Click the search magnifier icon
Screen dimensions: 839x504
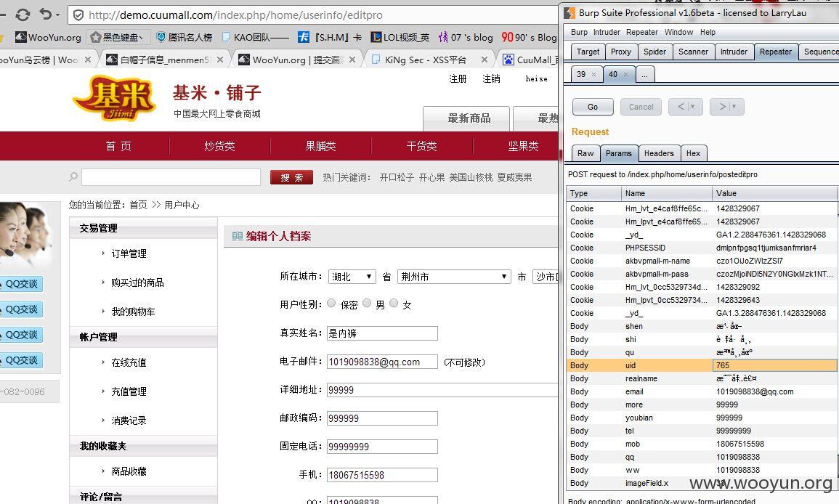(x=73, y=176)
